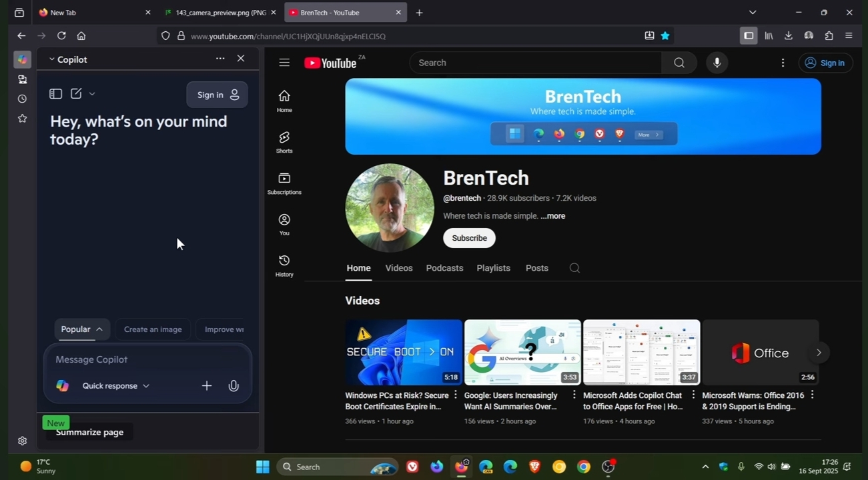Click the Copilot logo in message box
This screenshot has height=480, width=868.
click(62, 385)
